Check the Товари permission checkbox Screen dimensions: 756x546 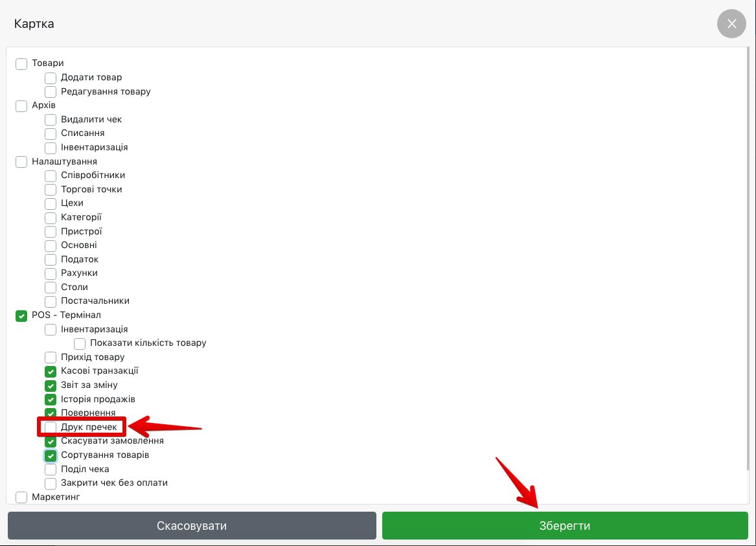21,63
